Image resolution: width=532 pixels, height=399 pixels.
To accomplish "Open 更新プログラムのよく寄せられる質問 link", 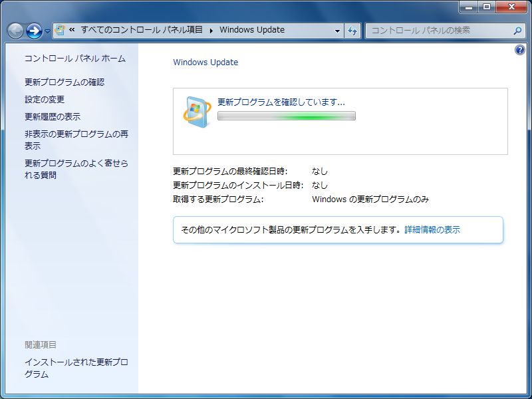I will click(76, 169).
